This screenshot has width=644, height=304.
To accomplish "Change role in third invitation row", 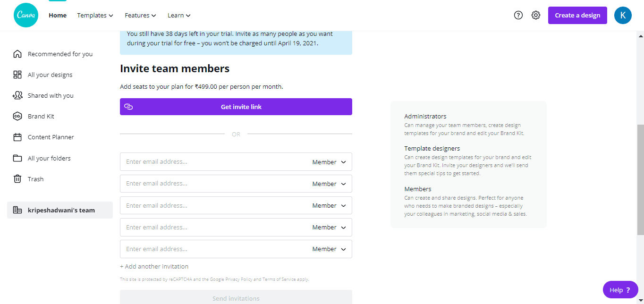I will (x=329, y=205).
